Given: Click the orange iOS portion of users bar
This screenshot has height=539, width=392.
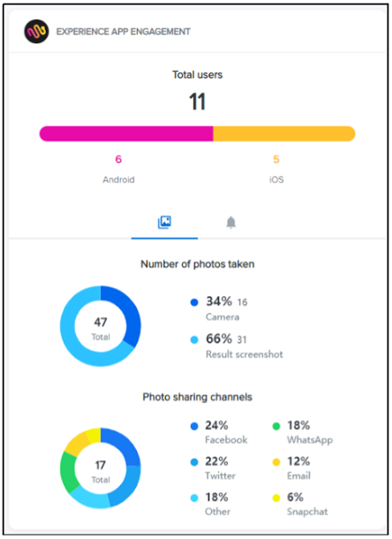Looking at the screenshot, I should coord(284,133).
